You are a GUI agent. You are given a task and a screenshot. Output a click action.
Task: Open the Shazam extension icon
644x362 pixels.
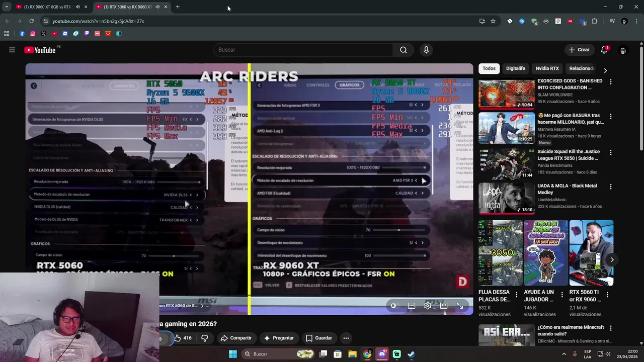click(x=522, y=21)
